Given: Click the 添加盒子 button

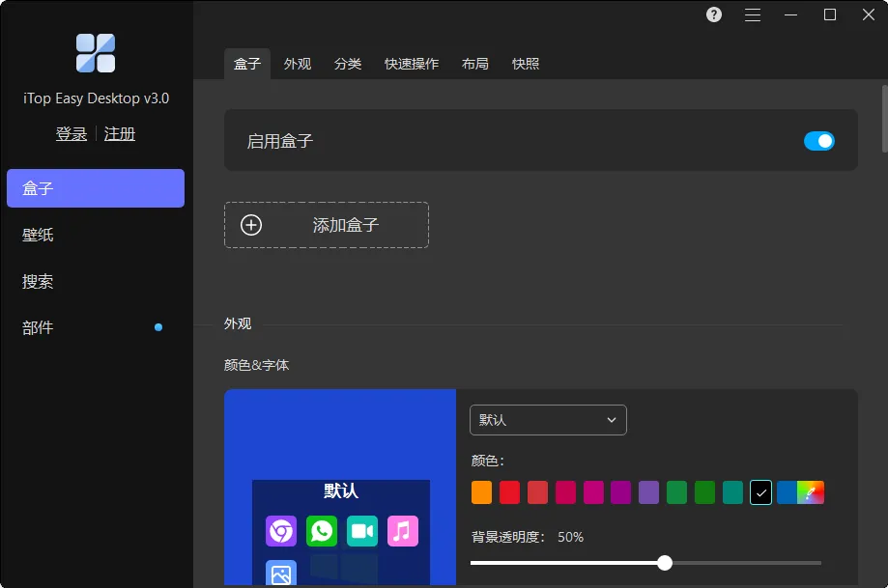Looking at the screenshot, I should [x=327, y=225].
